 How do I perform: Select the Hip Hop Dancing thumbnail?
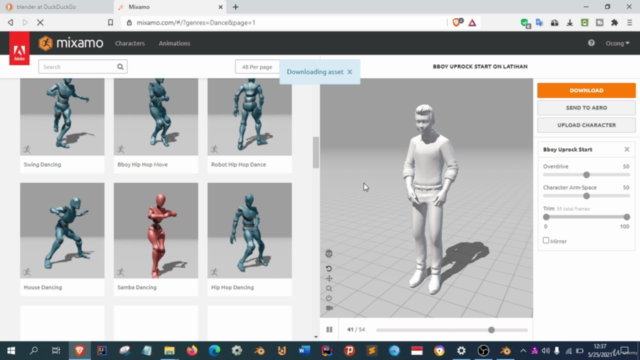coord(249,231)
